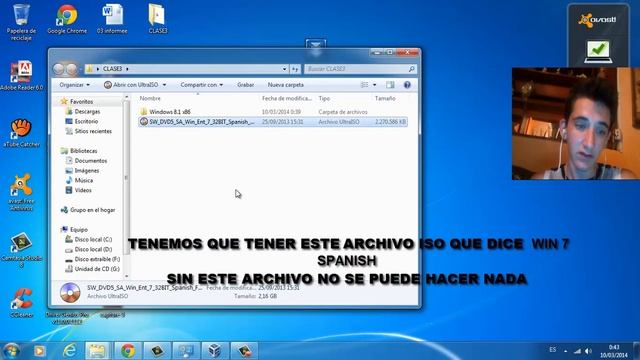Expand the Abrir con UltraISO dropdown arrow

click(x=164, y=85)
